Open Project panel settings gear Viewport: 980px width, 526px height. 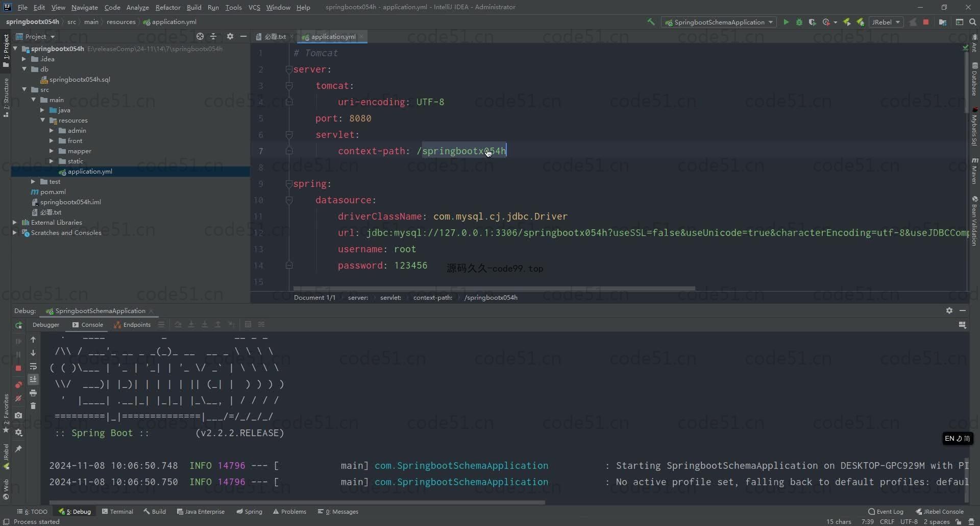coord(230,36)
